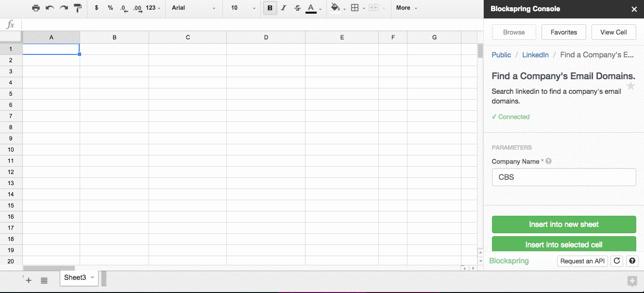Click Insert into selected cell
Image resolution: width=644 pixels, height=293 pixels.
tap(564, 244)
